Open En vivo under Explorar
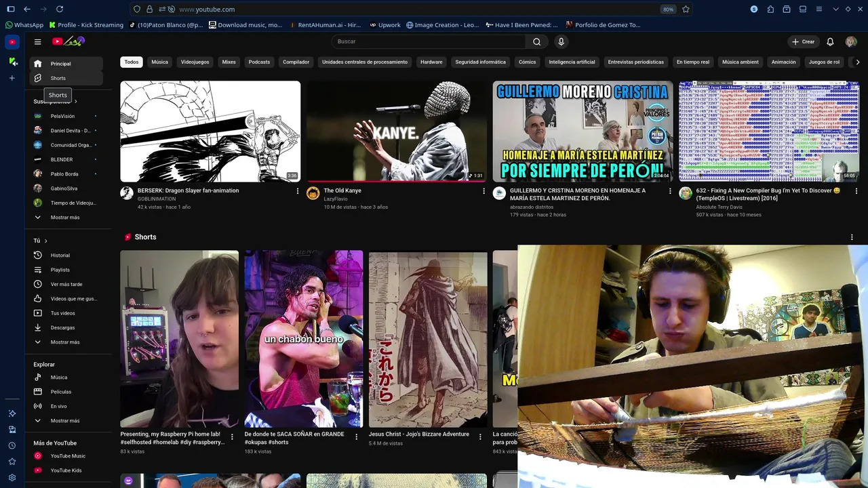The width and height of the screenshot is (868, 488). pos(66,407)
